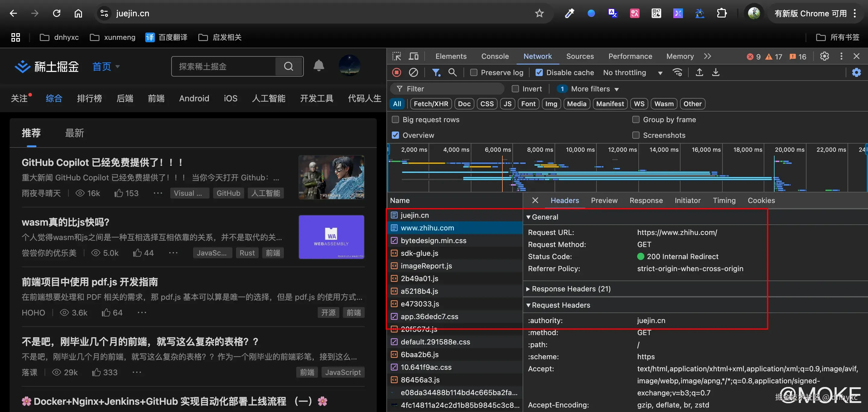The image size is (868, 412).
Task: Enable Big request rows checkbox
Action: [x=396, y=120]
